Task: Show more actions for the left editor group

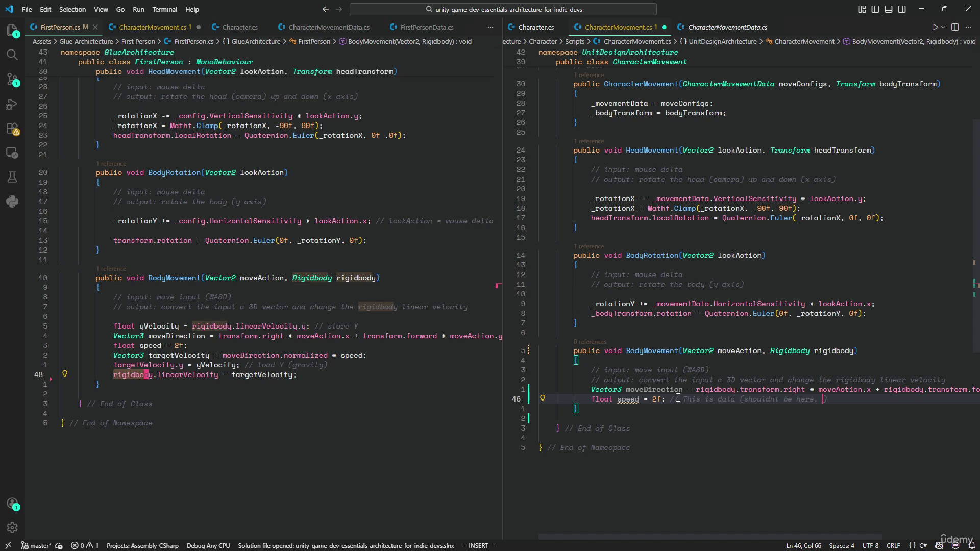Action: tap(490, 27)
